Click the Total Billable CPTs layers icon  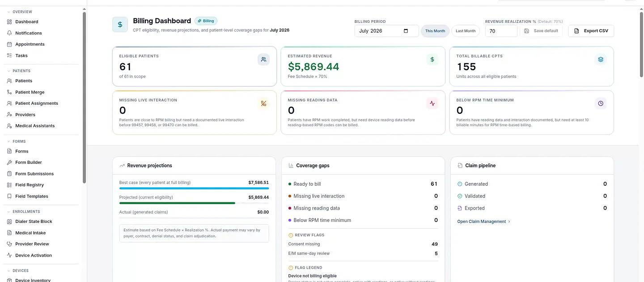601,59
